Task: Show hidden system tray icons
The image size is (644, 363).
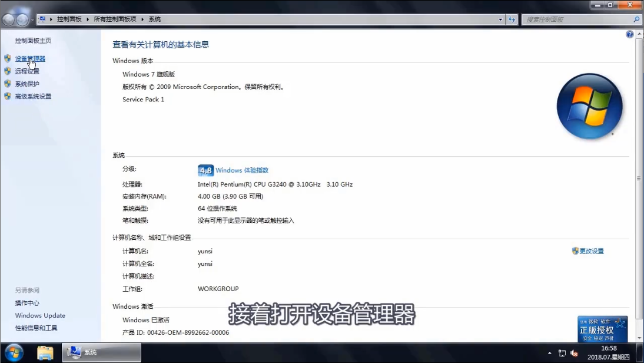Action: click(550, 353)
